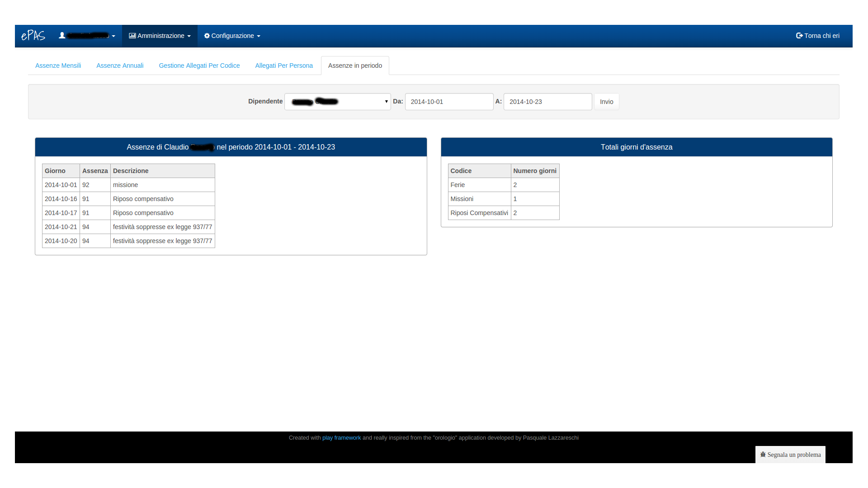The height and width of the screenshot is (488, 868).
Task: Switch to Assenze Mensili tab
Action: (58, 66)
